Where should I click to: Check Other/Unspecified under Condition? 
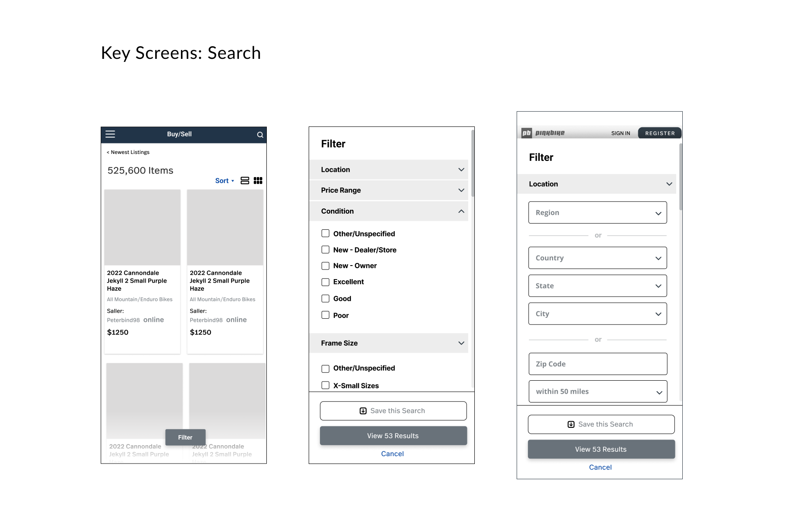325,233
